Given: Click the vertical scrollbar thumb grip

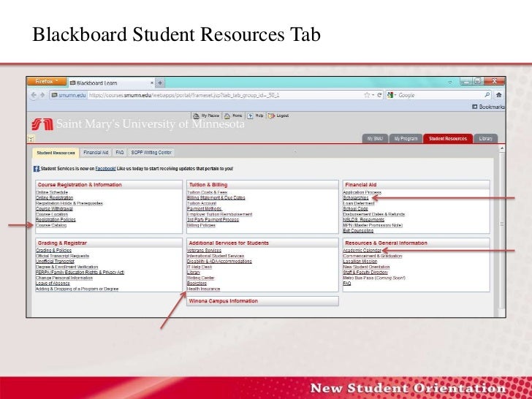Looking at the screenshot, I should click(502, 224).
